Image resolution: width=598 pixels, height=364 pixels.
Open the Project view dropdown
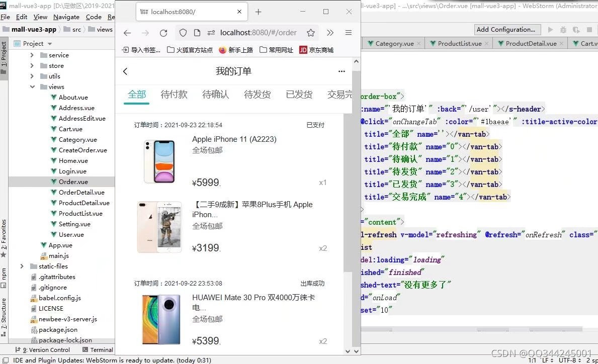pos(50,44)
